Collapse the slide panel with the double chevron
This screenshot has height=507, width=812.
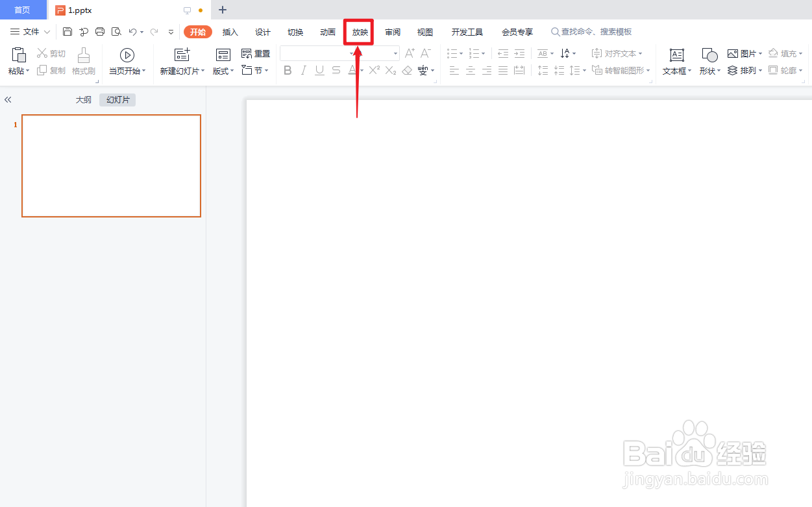[8, 100]
